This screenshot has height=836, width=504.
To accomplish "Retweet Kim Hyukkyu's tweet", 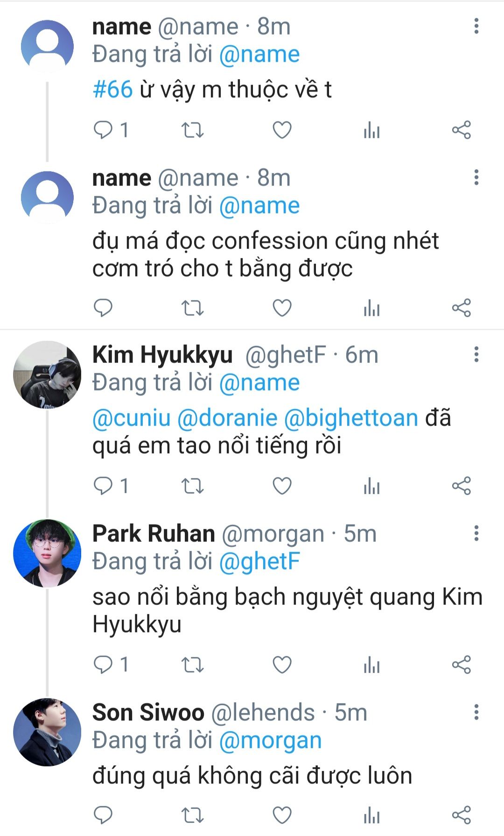I will click(x=192, y=486).
